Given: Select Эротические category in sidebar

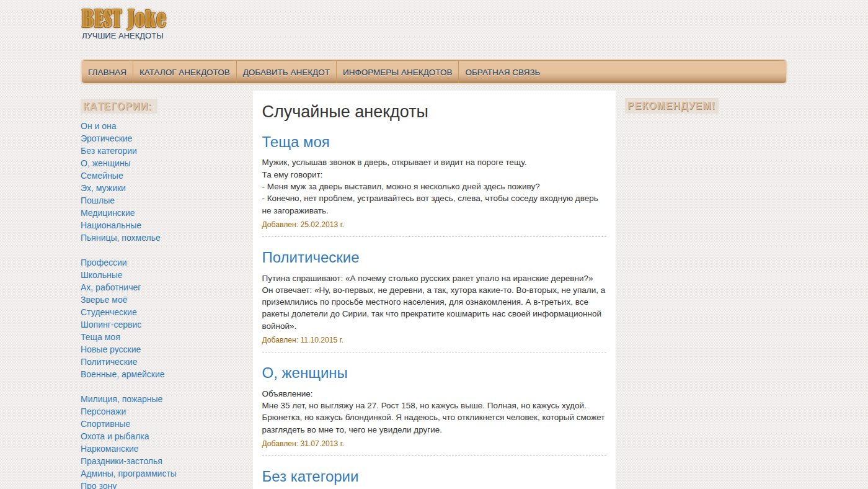Looking at the screenshot, I should tap(107, 138).
